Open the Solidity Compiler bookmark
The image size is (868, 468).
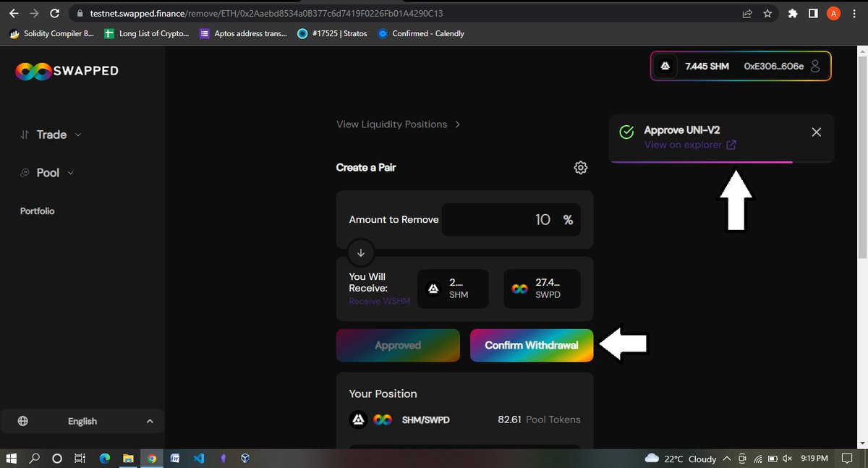pyautogui.click(x=51, y=33)
